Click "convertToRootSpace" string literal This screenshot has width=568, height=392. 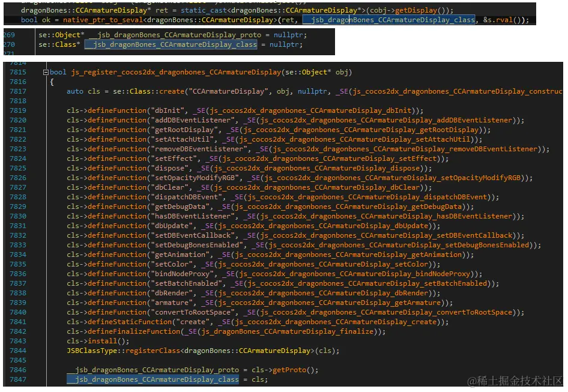pyautogui.click(x=193, y=312)
